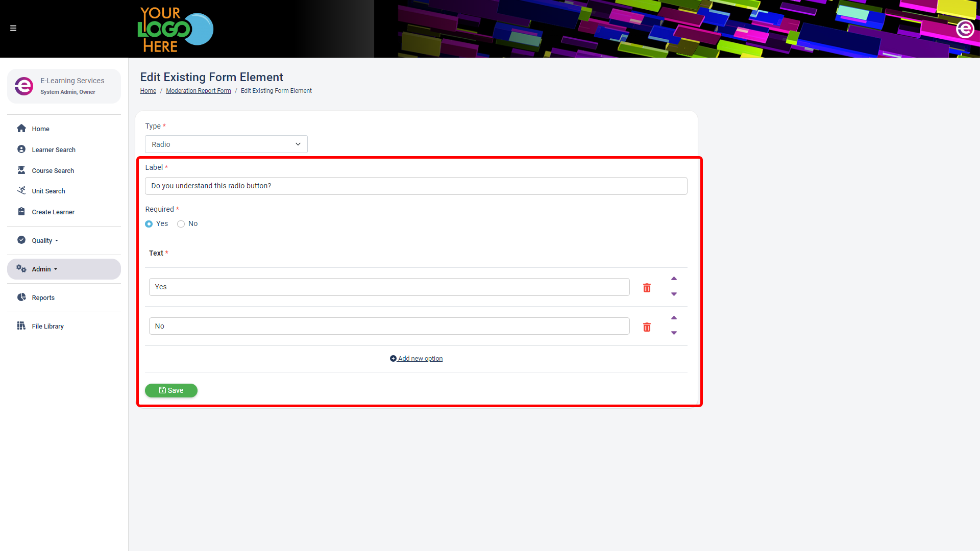Expand the Admin menu

(x=44, y=269)
